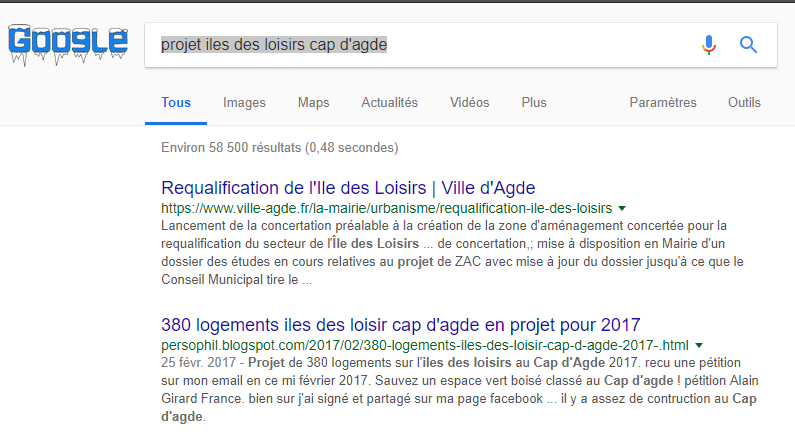This screenshot has height=432, width=795.
Task: Switch to Actualités tab
Action: coord(389,102)
